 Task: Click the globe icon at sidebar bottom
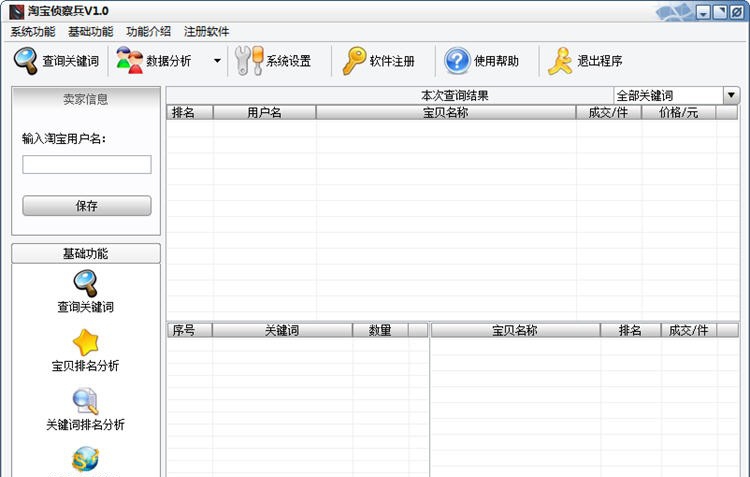86,459
